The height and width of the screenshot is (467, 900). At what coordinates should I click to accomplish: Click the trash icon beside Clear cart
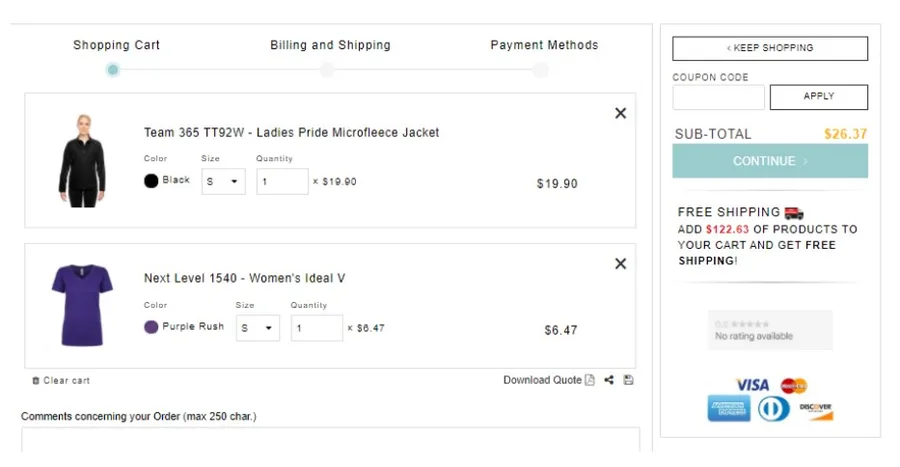(36, 381)
